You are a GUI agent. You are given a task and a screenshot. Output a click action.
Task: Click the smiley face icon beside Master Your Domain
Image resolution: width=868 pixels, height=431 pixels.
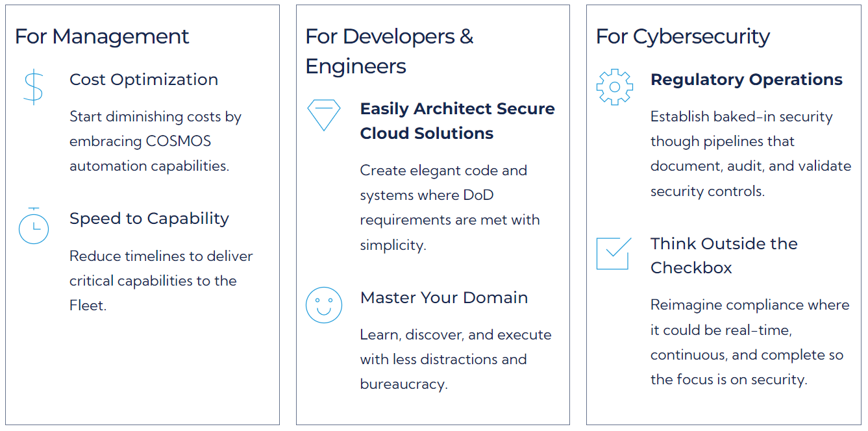click(324, 305)
